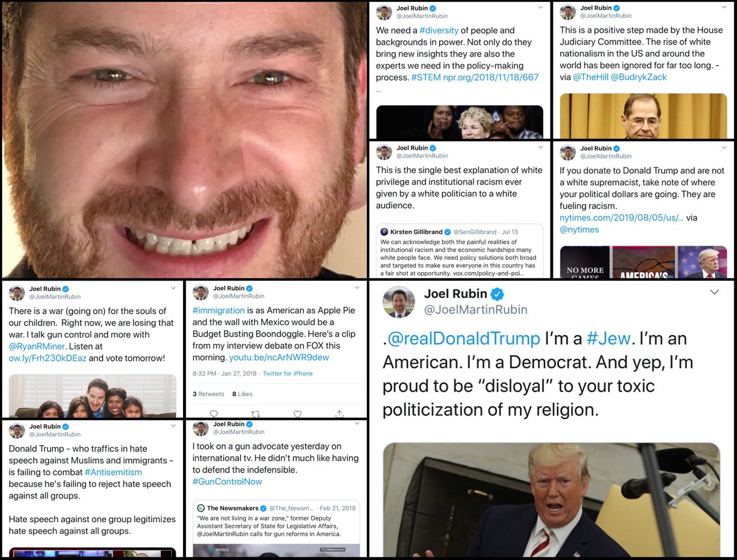Click the heart like icon under the immigration tweet
This screenshot has width=737, height=560.
tap(298, 413)
